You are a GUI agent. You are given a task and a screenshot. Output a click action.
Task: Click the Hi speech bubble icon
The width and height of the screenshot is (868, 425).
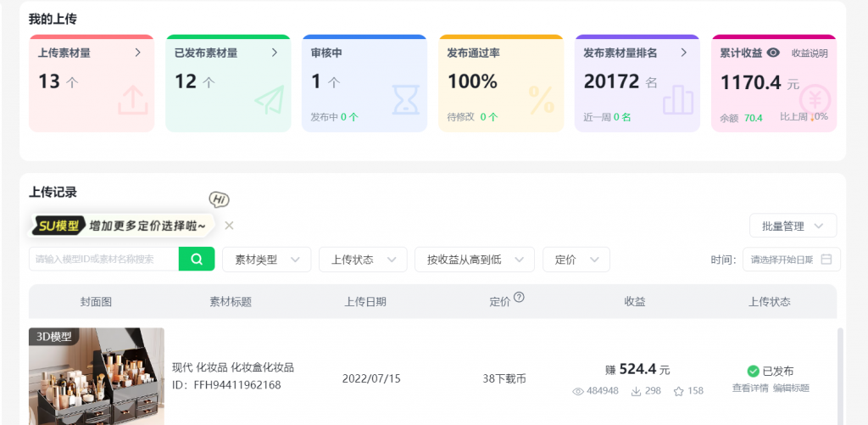click(219, 199)
